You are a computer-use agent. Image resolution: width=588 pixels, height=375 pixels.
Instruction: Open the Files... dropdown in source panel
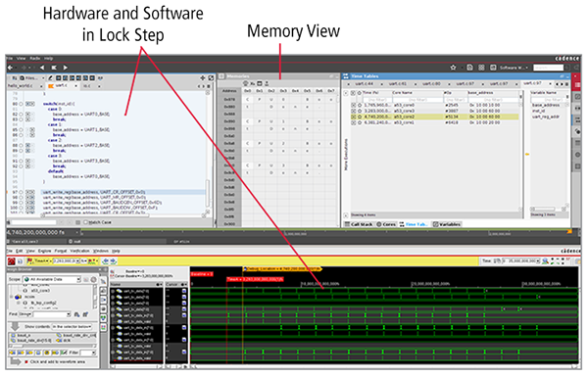(32, 78)
